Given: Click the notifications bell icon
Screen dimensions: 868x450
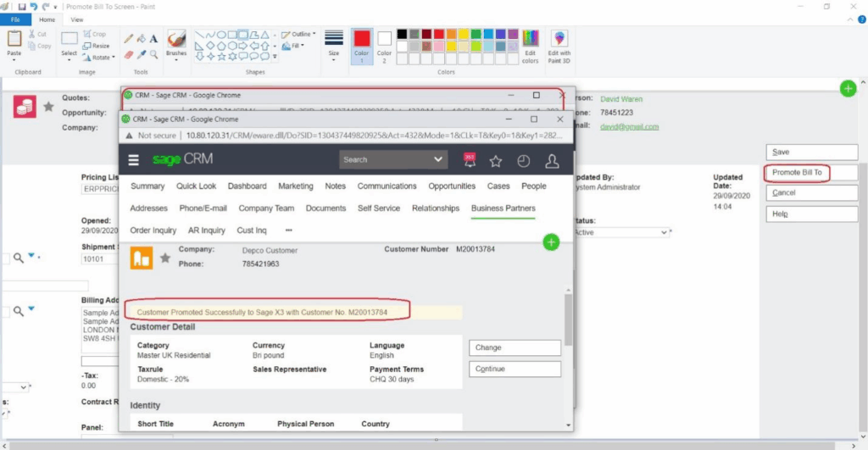Looking at the screenshot, I should click(470, 160).
